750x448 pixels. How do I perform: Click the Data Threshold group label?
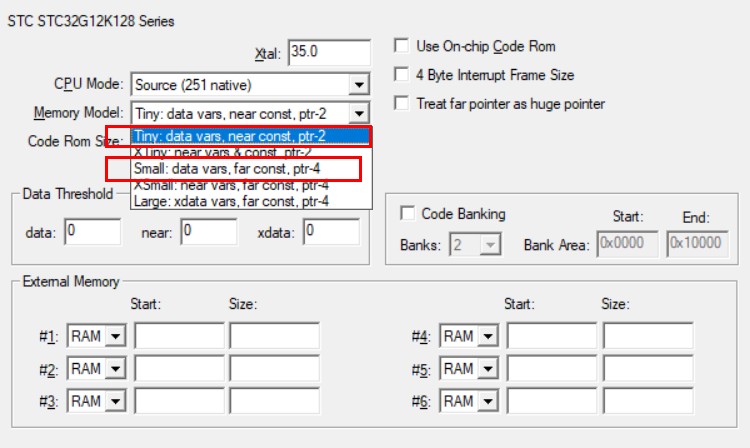[67, 194]
